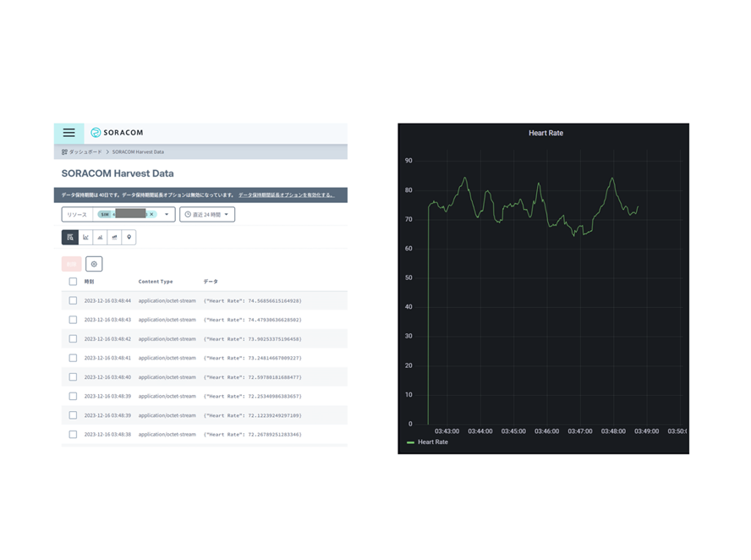The image size is (751, 560).
Task: Check the row for 03:48:42 entry
Action: pyautogui.click(x=73, y=339)
